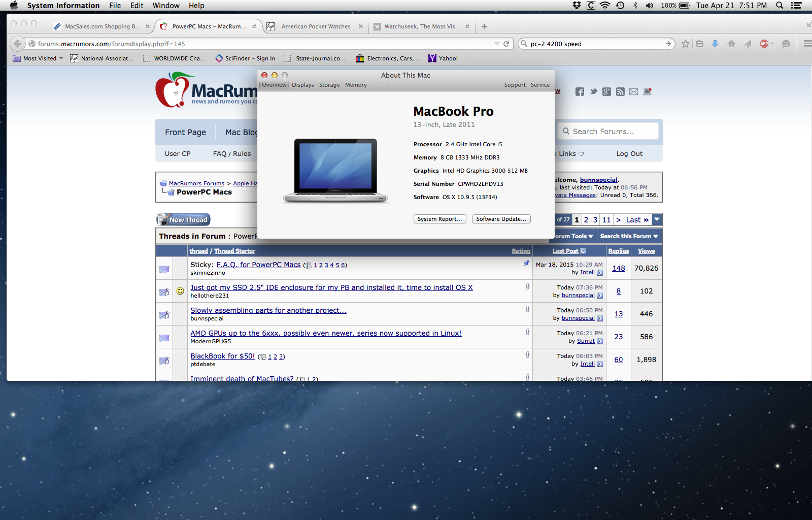Open the MacRumors Twitter icon
This screenshot has height=520, width=812.
593,91
